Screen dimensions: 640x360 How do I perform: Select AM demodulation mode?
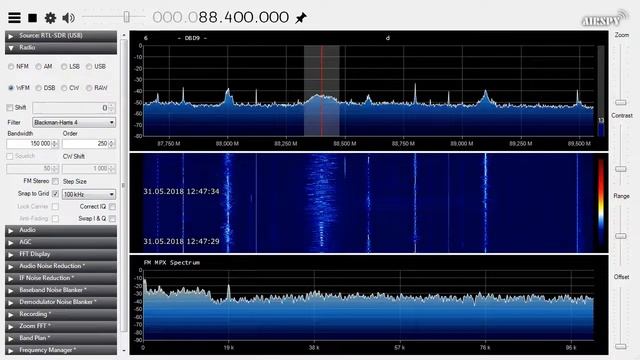38,67
